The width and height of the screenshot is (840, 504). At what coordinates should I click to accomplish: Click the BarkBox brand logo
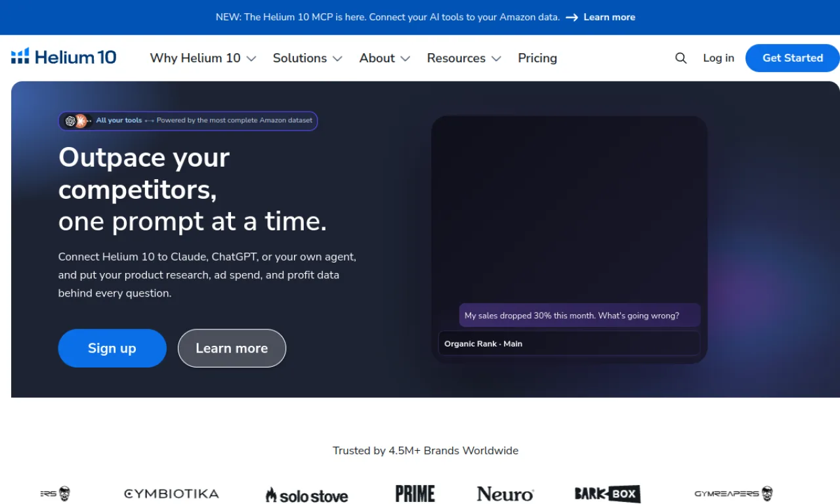pos(608,493)
